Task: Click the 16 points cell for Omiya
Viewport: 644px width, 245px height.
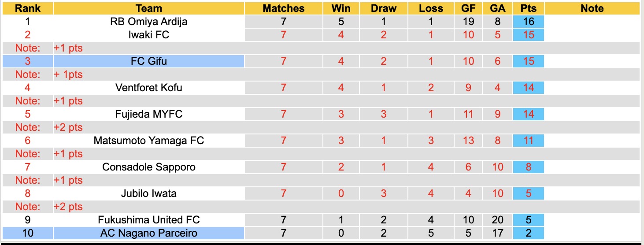Action: (528, 22)
